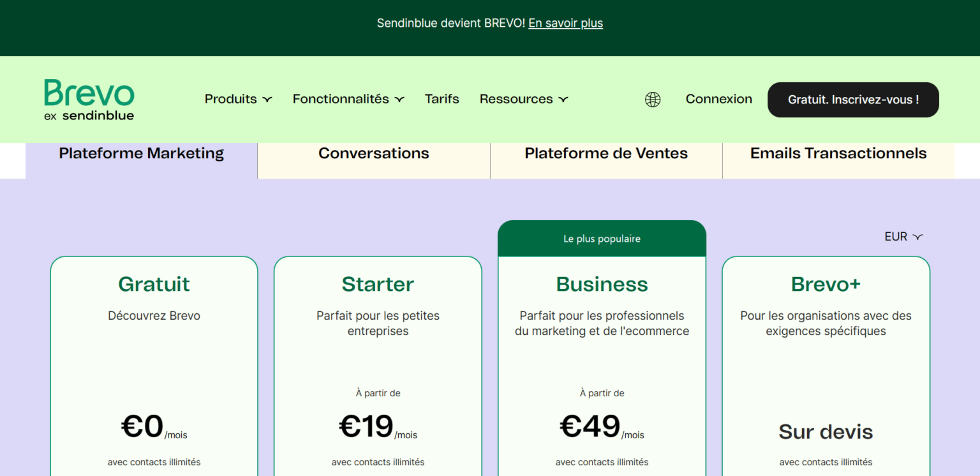The height and width of the screenshot is (476, 980).
Task: Click the En savoir plus link
Action: (565, 23)
